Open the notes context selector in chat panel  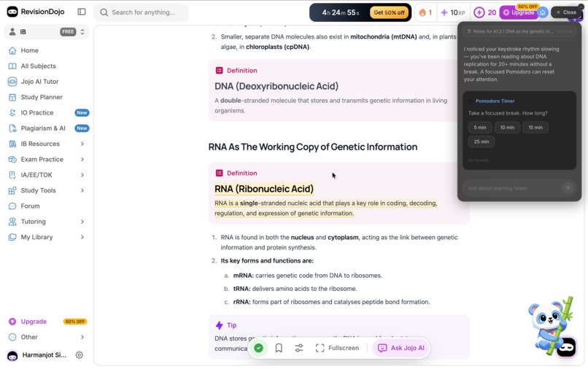click(519, 31)
